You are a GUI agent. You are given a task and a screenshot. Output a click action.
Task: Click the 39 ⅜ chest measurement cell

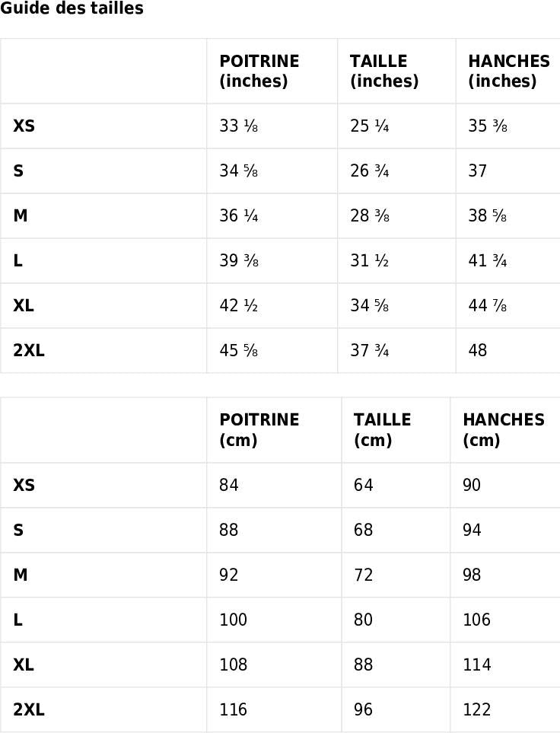[239, 261]
